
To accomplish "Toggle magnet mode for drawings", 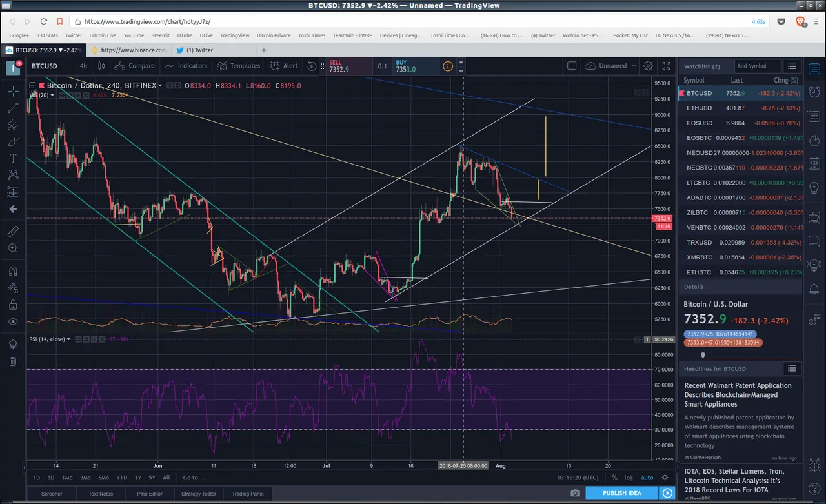I will (x=13, y=271).
